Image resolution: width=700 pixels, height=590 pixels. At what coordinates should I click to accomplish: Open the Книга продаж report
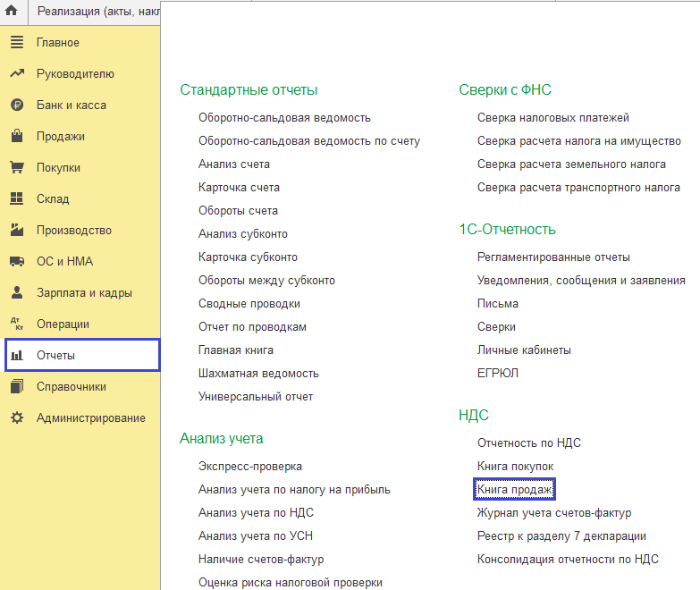tap(515, 490)
